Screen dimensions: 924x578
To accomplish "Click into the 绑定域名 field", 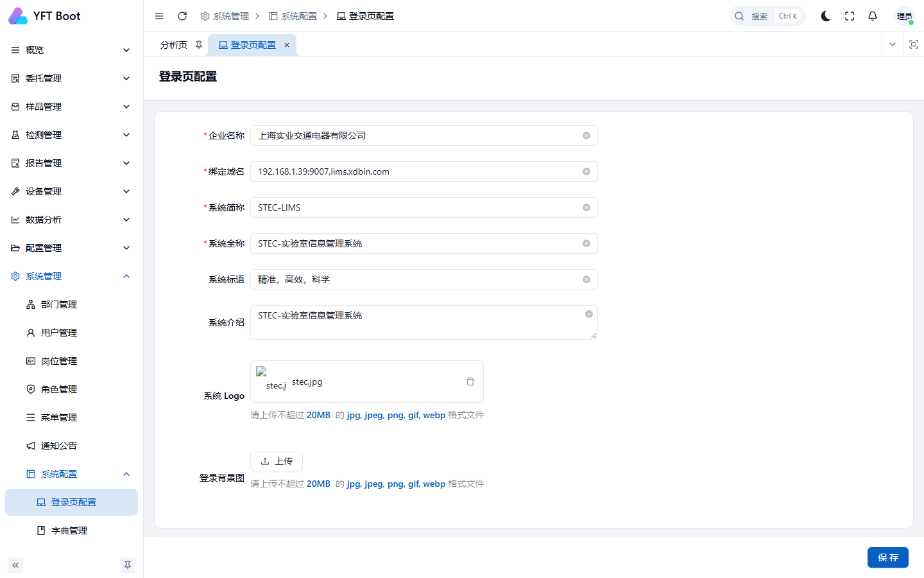I will click(x=424, y=171).
